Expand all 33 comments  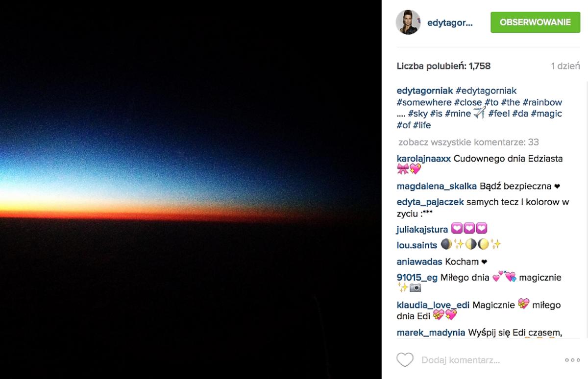469,142
